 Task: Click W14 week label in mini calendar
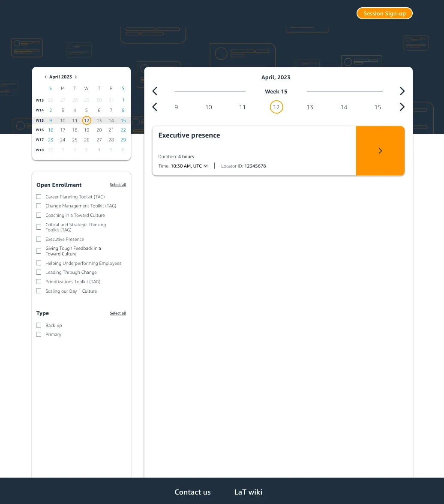(x=39, y=110)
